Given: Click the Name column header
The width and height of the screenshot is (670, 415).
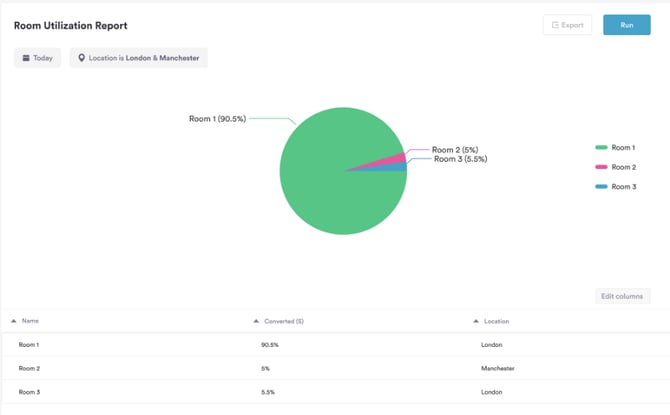Looking at the screenshot, I should pos(30,321).
